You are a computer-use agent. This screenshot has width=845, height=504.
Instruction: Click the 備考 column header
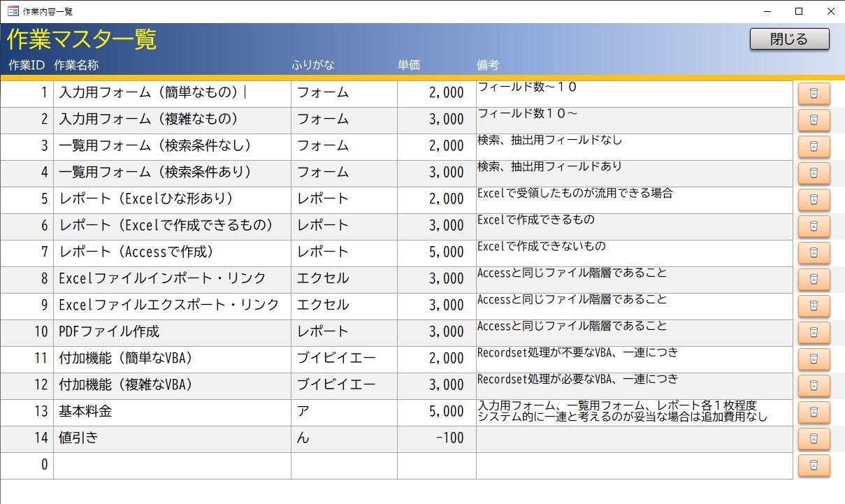click(488, 65)
